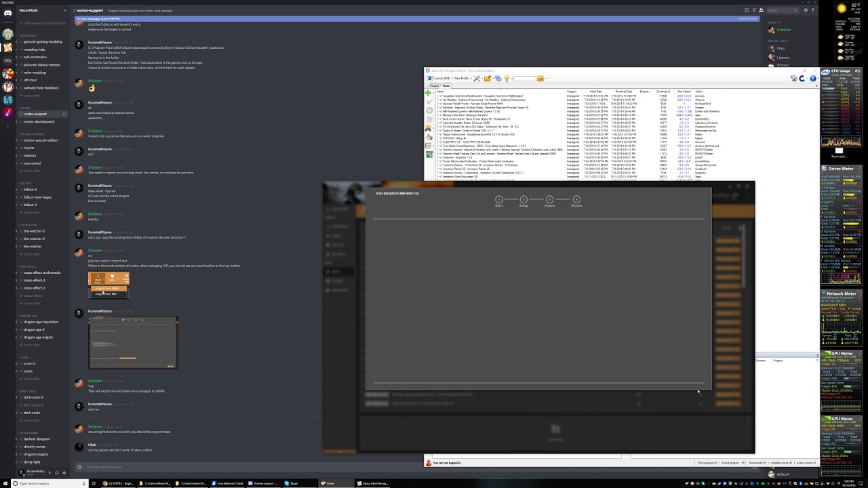The height and width of the screenshot is (488, 868).
Task: Toggle the member list icon in Discord header
Action: (760, 10)
